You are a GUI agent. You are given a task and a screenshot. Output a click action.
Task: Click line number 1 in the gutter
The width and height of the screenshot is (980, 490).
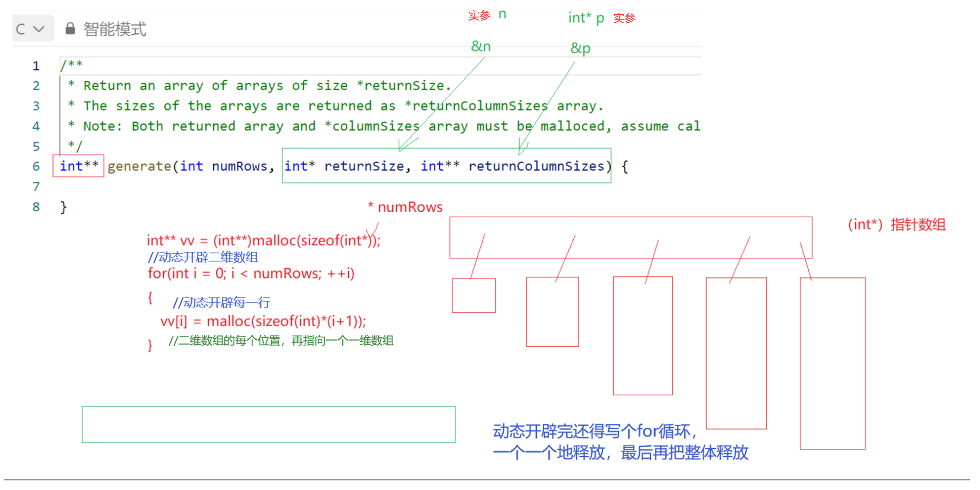click(x=36, y=66)
